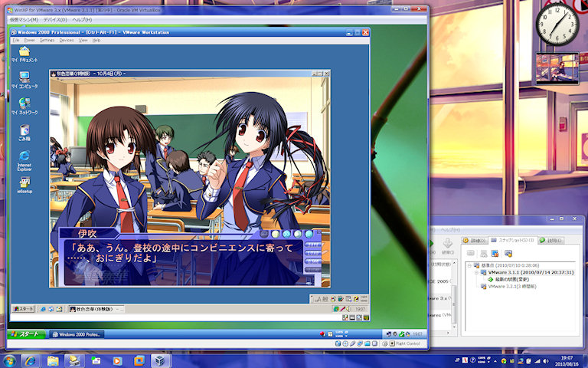Open Windows Media Player from Windows 7 taskbar
The image size is (588, 368).
click(x=117, y=361)
